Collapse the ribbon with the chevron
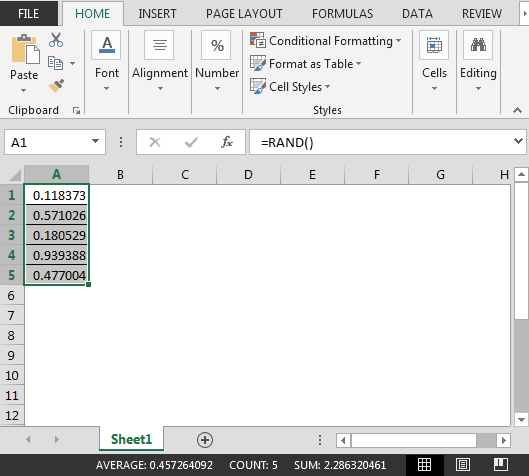529x476 pixels. pos(517,110)
